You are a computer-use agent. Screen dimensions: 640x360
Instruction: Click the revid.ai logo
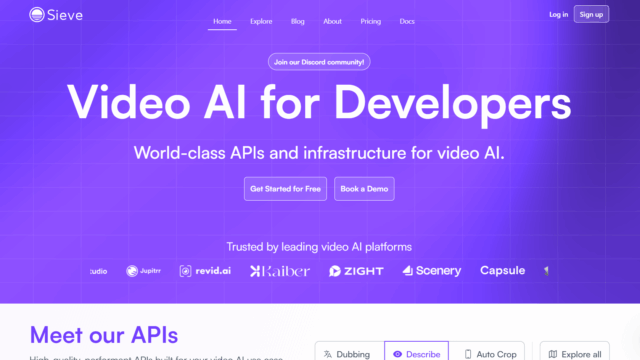point(205,271)
